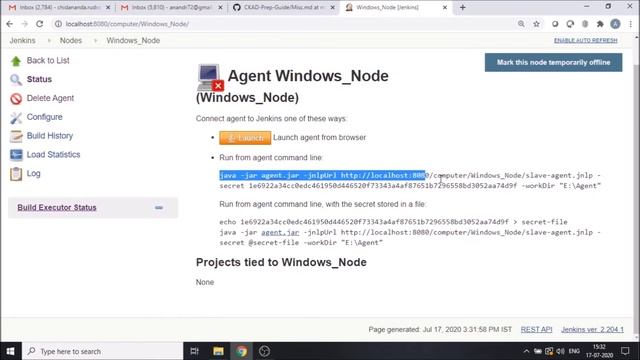Open the Windows notification center
The image size is (640, 360).
625,351
